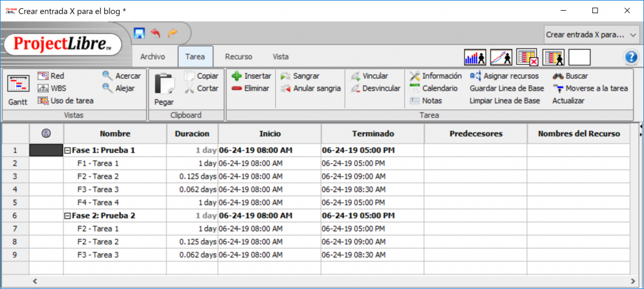644x289 pixels.
Task: Switch to the Red network view
Action: (51, 76)
